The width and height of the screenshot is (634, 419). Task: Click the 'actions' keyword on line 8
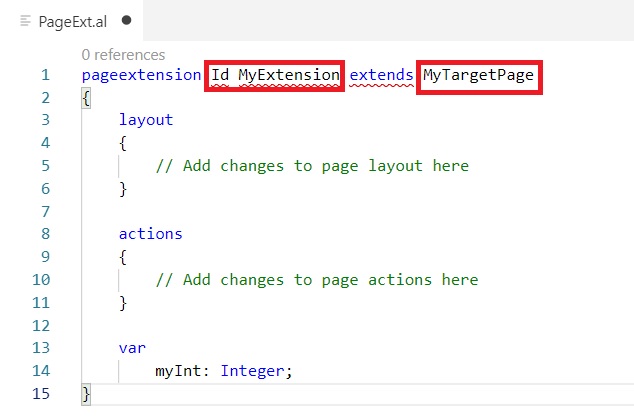150,234
